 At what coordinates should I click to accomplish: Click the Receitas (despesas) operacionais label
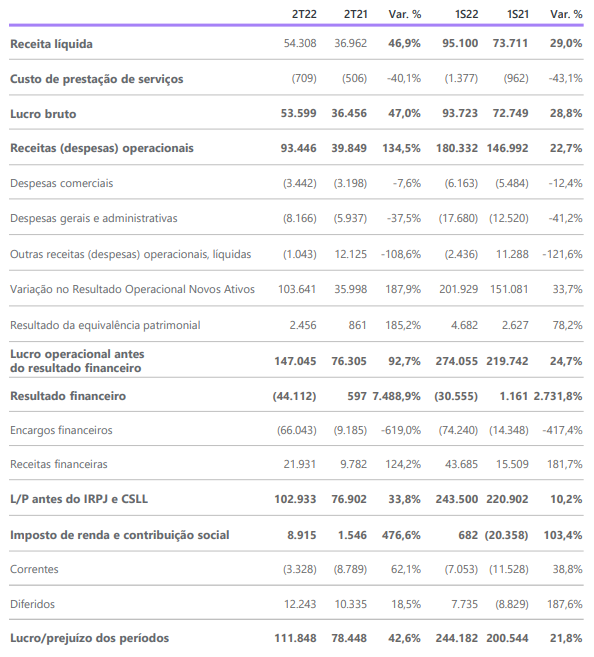(102, 148)
